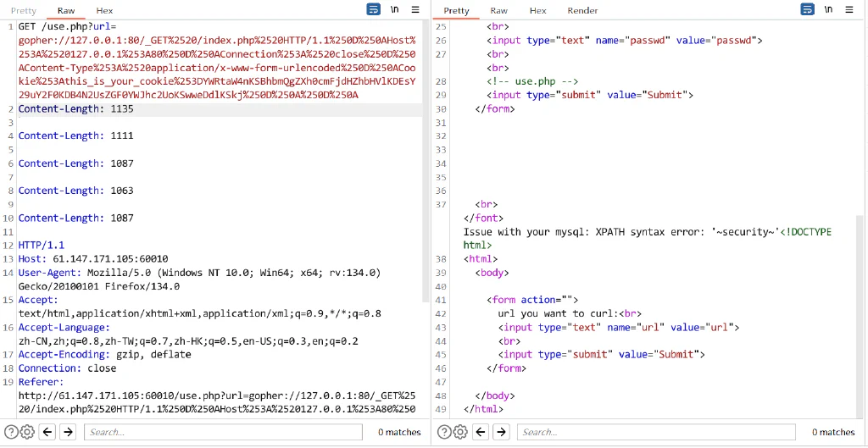This screenshot has width=868, height=448.
Task: Go to next match in response search
Action: (x=501, y=432)
